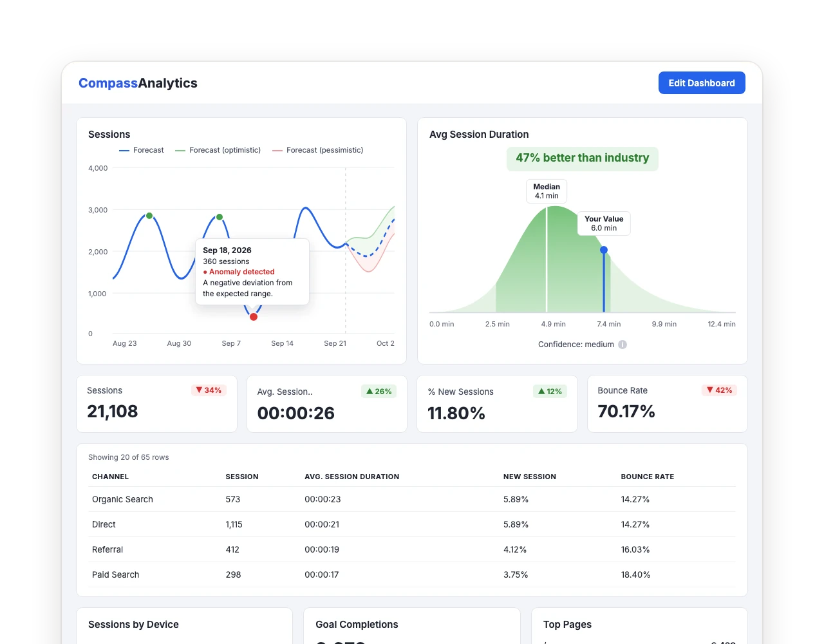Click the Your Value 6.0 min label
The image size is (824, 644).
pos(604,223)
